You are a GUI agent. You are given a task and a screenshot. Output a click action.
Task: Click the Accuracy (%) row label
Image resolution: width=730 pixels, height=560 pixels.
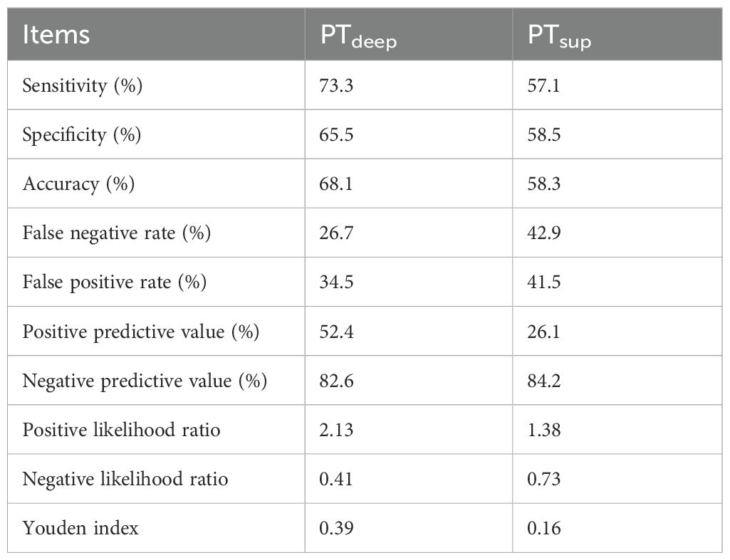click(x=78, y=184)
